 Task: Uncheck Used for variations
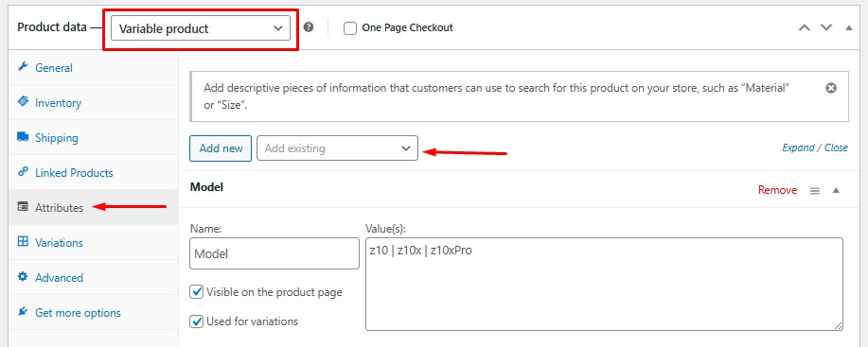(197, 321)
